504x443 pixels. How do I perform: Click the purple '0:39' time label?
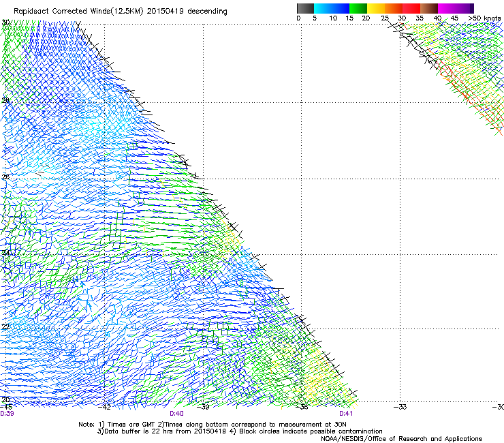(x=7, y=414)
